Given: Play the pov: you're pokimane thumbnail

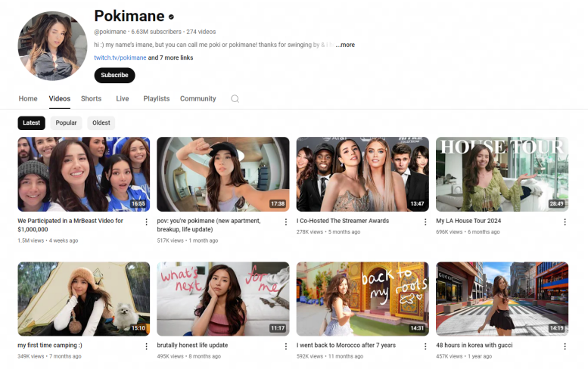Looking at the screenshot, I should [223, 174].
